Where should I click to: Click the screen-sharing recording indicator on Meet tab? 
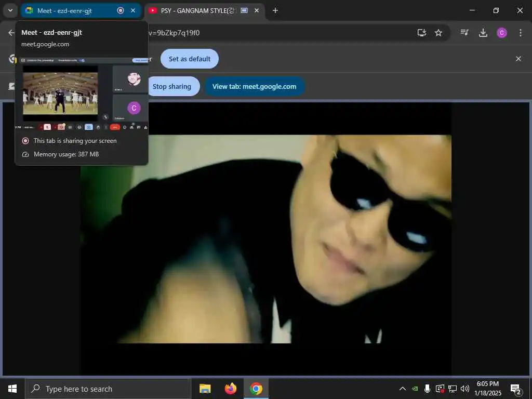click(x=121, y=10)
